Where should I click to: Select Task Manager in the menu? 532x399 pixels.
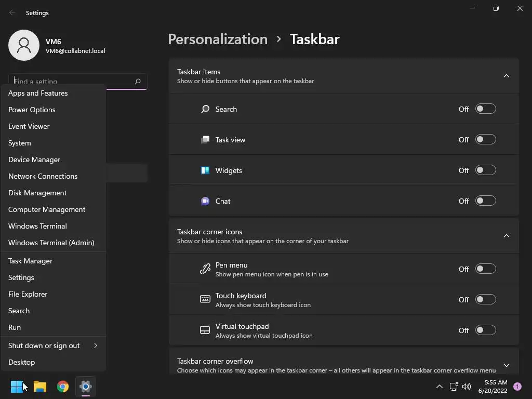[x=30, y=261]
